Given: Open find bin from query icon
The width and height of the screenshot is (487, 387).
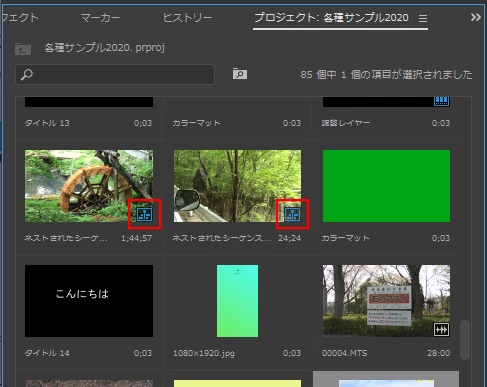Looking at the screenshot, I should (x=240, y=74).
